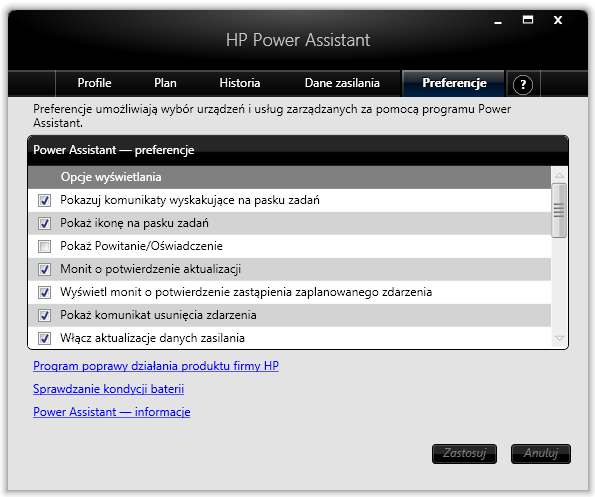Enable Pokaż Powitanie/Oświadczenie checkbox
The width and height of the screenshot is (595, 497).
(x=44, y=246)
